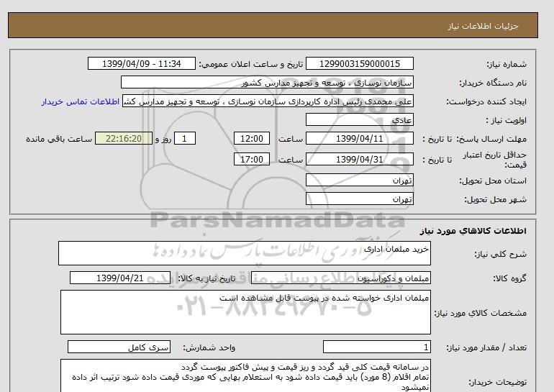This screenshot has width=554, height=392.
Task: Click the buyer organization name field
Action: coord(267,82)
